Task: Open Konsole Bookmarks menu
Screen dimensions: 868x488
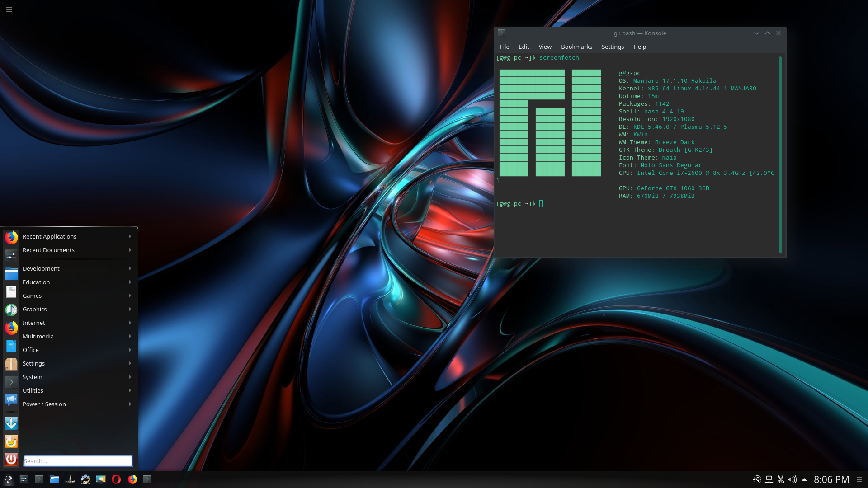Action: [x=576, y=47]
